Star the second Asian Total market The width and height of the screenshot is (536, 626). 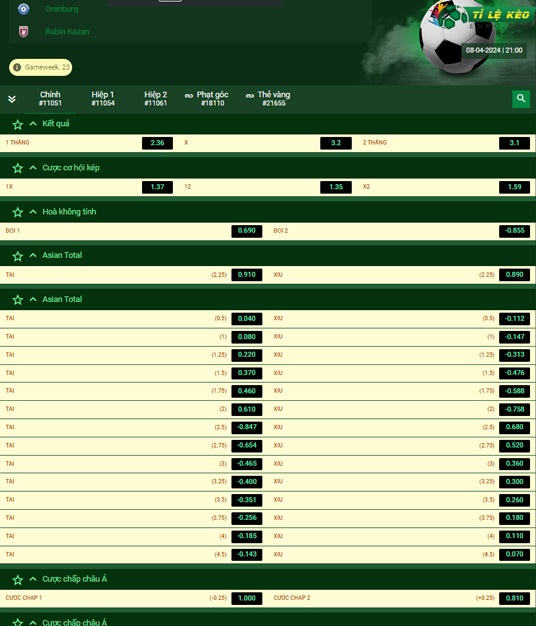click(x=18, y=300)
